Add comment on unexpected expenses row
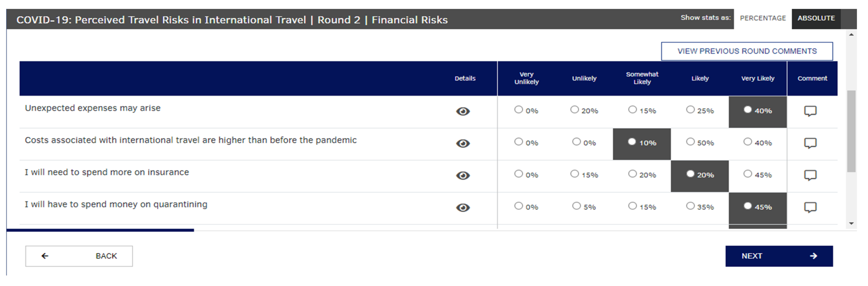The height and width of the screenshot is (286, 868). click(x=810, y=111)
